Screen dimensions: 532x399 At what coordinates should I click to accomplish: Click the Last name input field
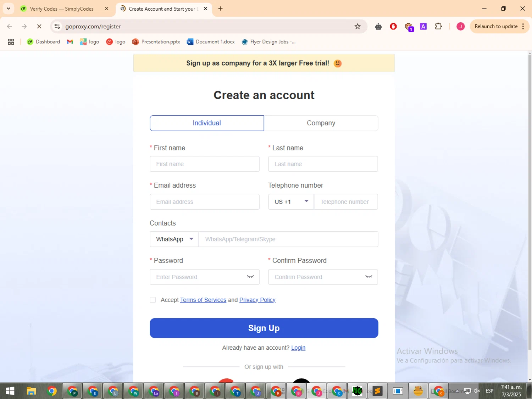323,164
